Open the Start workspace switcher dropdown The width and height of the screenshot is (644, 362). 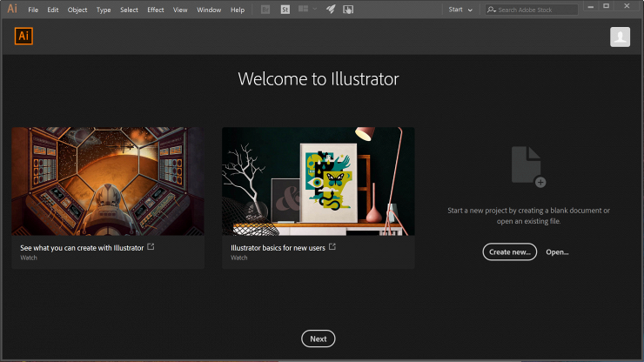pyautogui.click(x=460, y=10)
